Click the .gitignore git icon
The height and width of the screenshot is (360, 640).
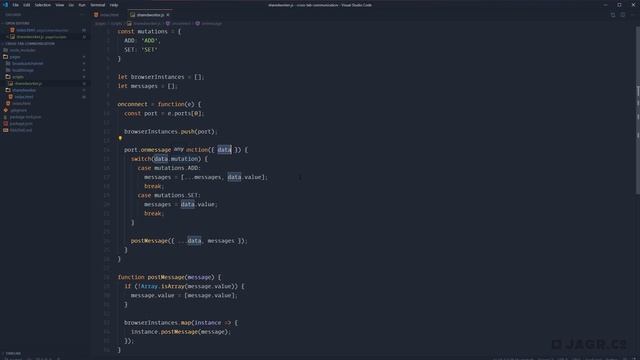click(6, 110)
